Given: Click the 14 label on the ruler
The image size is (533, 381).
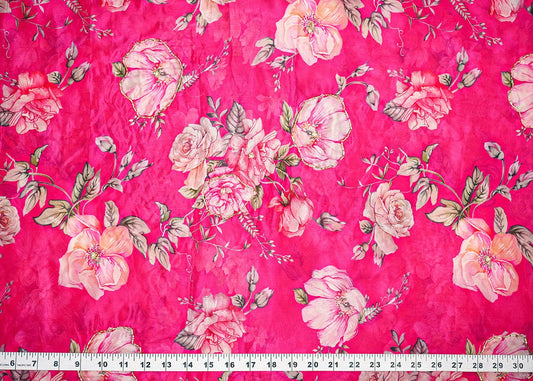Looking at the screenshot, I should [188, 364].
